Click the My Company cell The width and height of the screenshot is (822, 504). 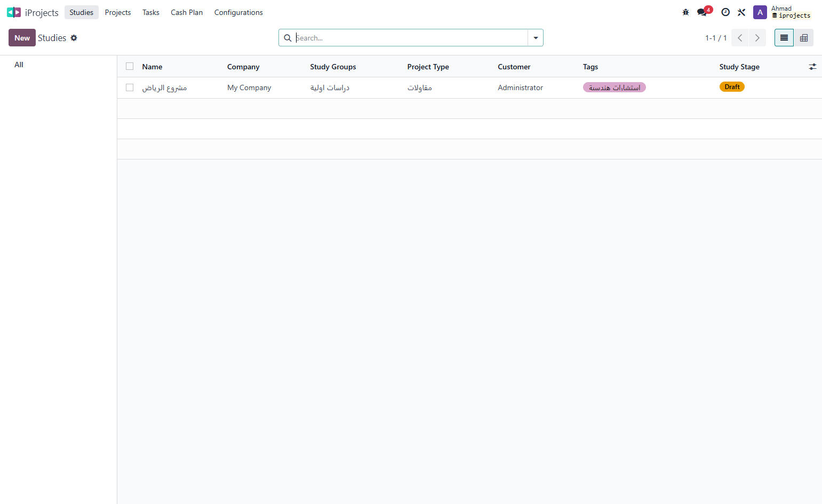pyautogui.click(x=249, y=87)
